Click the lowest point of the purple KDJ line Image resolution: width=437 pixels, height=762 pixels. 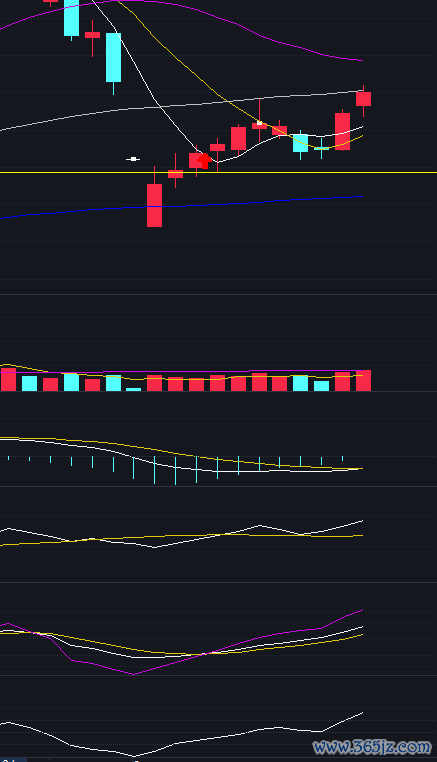click(x=134, y=674)
